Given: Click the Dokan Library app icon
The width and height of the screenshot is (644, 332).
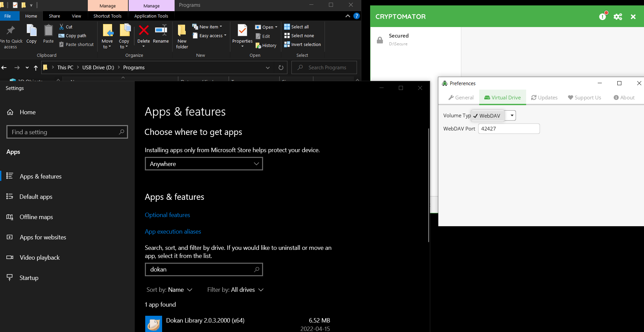Looking at the screenshot, I should coord(154,324).
